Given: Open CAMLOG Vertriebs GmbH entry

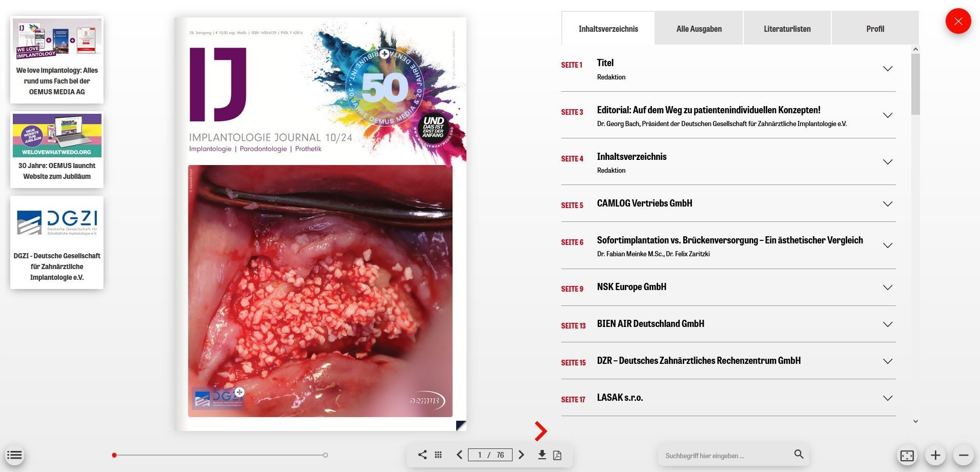Looking at the screenshot, I should click(x=644, y=203).
